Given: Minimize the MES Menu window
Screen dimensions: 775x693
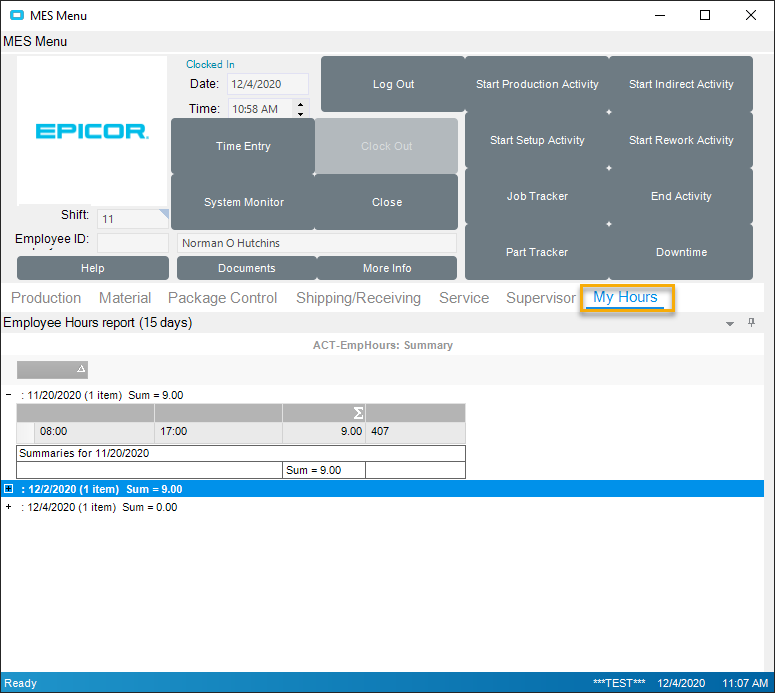Looking at the screenshot, I should (x=660, y=15).
